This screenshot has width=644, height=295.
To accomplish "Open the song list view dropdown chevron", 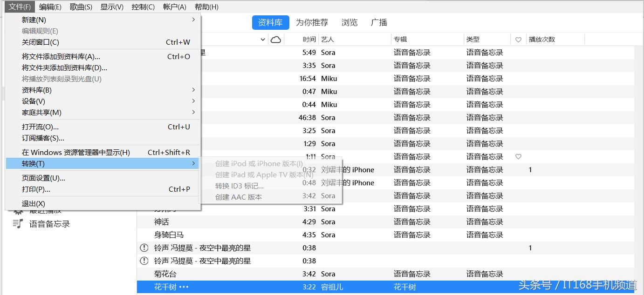I will 262,39.
